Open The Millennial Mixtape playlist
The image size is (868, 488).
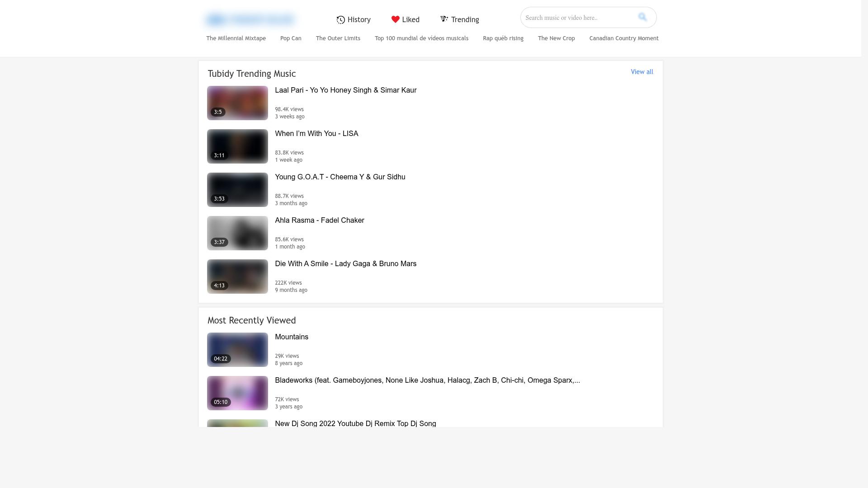(236, 38)
